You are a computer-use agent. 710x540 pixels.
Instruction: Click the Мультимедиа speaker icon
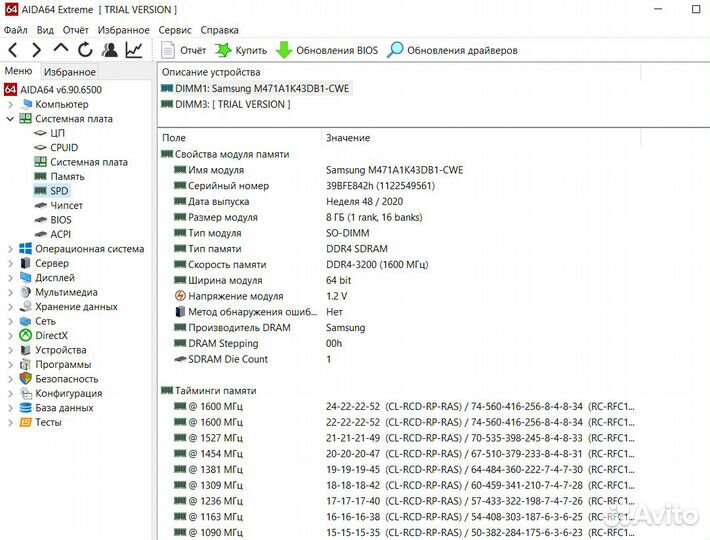(26, 292)
